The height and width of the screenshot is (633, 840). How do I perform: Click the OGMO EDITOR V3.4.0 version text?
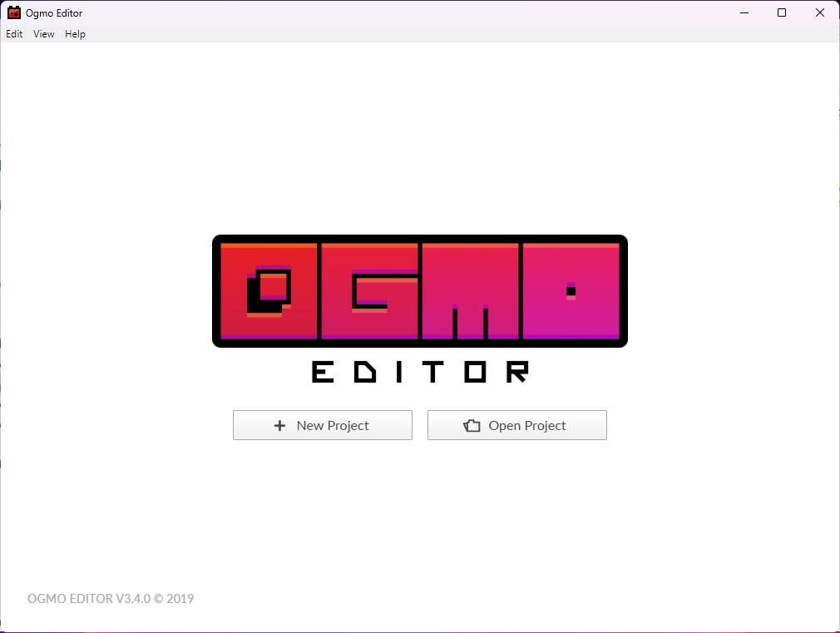coord(111,598)
